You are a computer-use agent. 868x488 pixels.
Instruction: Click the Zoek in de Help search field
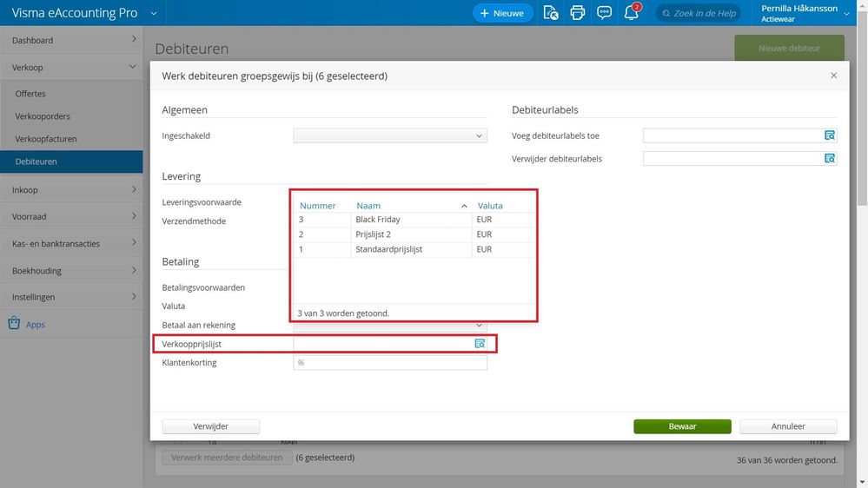(699, 13)
